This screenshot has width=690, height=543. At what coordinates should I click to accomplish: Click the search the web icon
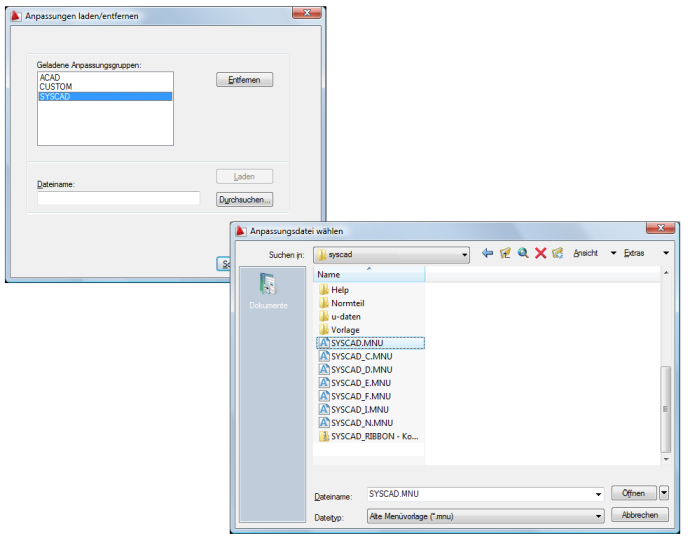tap(523, 253)
